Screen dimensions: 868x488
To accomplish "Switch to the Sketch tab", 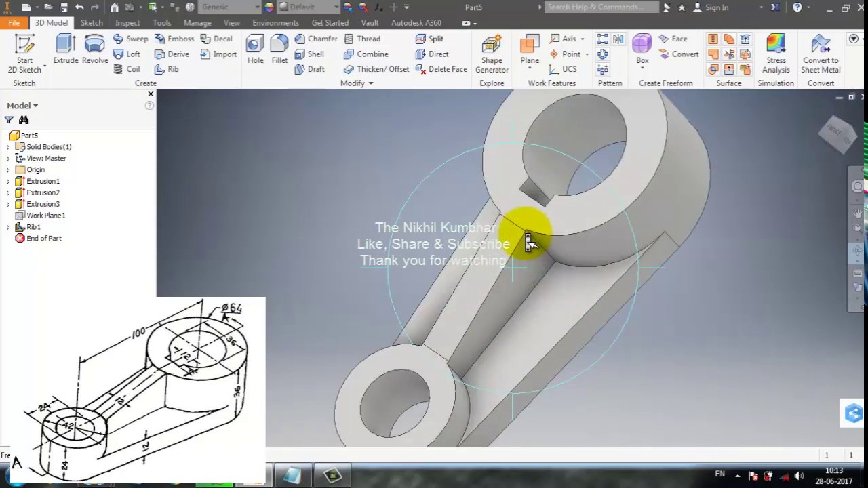I will click(92, 22).
